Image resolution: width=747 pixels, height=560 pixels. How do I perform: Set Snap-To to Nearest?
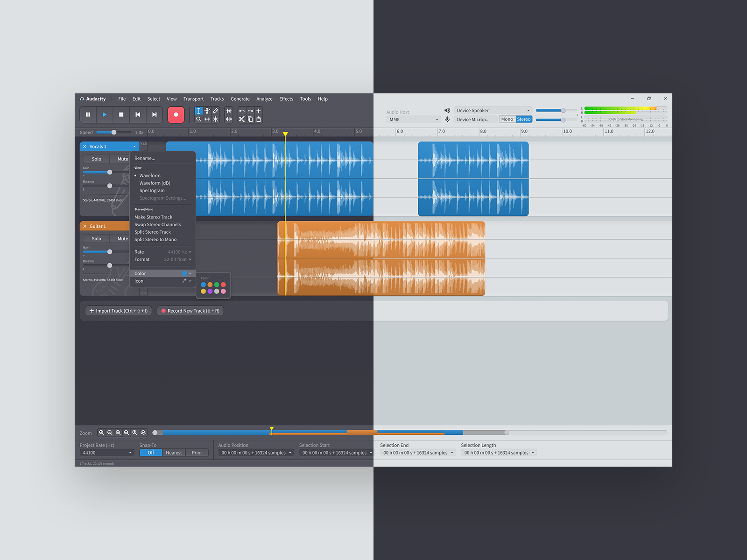point(174,453)
